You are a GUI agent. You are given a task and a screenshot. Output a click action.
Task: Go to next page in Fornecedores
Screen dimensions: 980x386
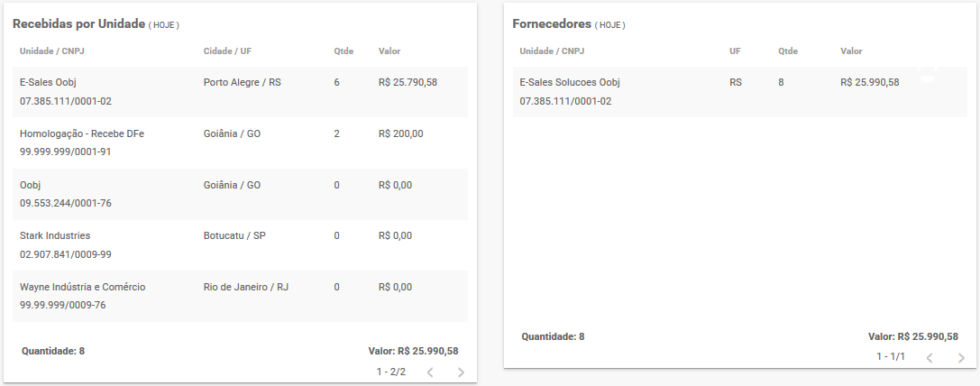(961, 358)
